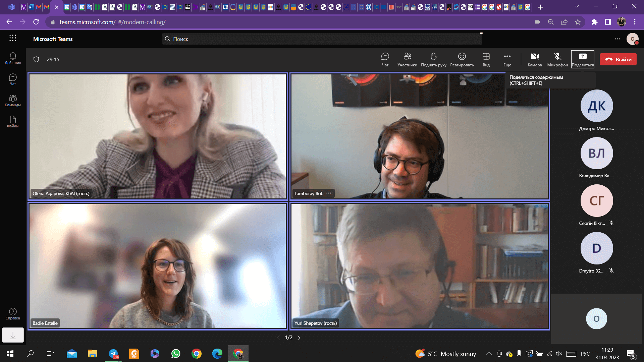
Task: Click the Поднять руку raise hand icon
Action: click(x=433, y=56)
